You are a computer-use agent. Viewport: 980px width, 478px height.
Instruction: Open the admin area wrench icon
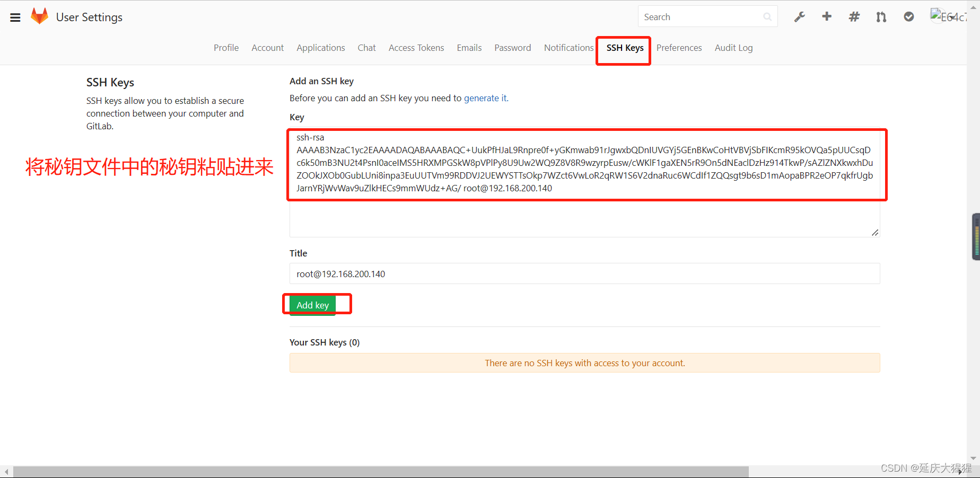(x=800, y=17)
